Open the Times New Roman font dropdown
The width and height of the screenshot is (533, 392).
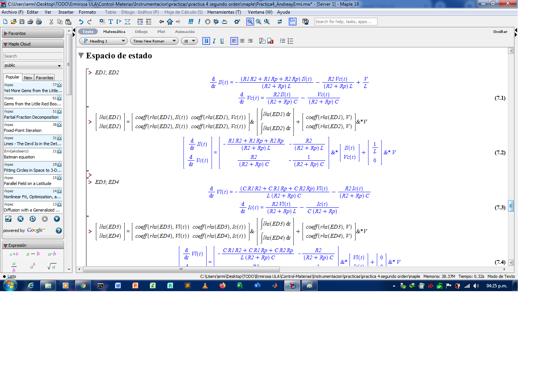point(175,41)
